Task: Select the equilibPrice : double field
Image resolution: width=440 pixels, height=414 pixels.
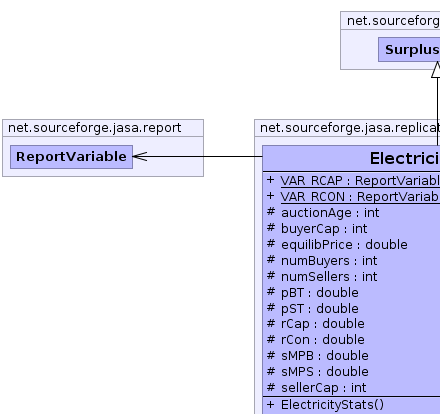Action: coord(337,245)
